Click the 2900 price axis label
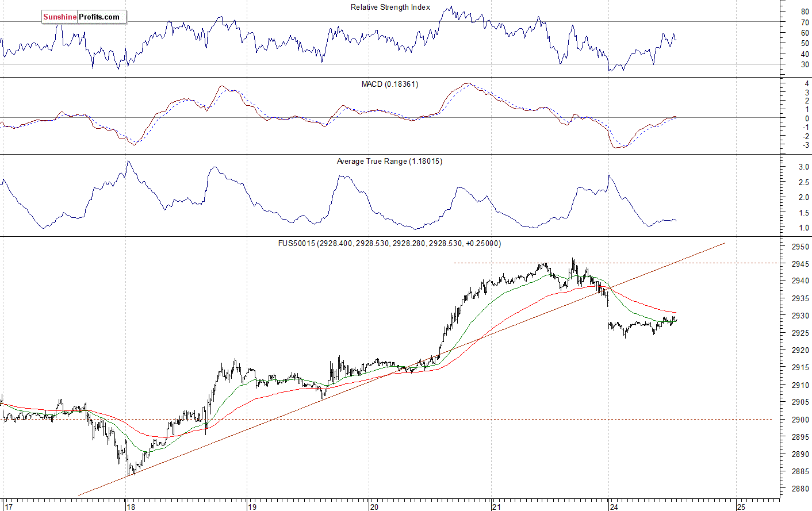Screen dimensions: 812x511 coord(800,420)
